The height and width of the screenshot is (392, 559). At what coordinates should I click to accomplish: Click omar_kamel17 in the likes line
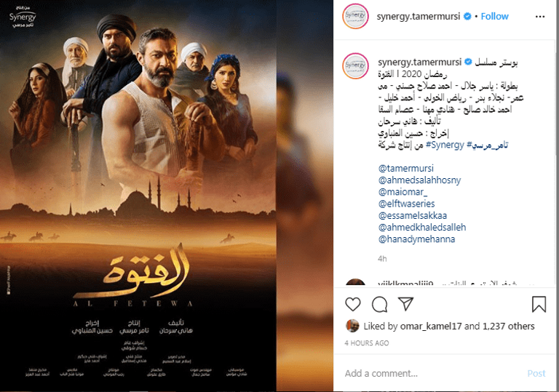click(431, 326)
